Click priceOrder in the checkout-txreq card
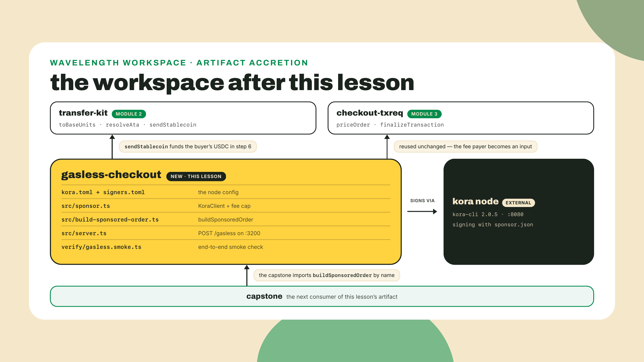 [x=353, y=125]
